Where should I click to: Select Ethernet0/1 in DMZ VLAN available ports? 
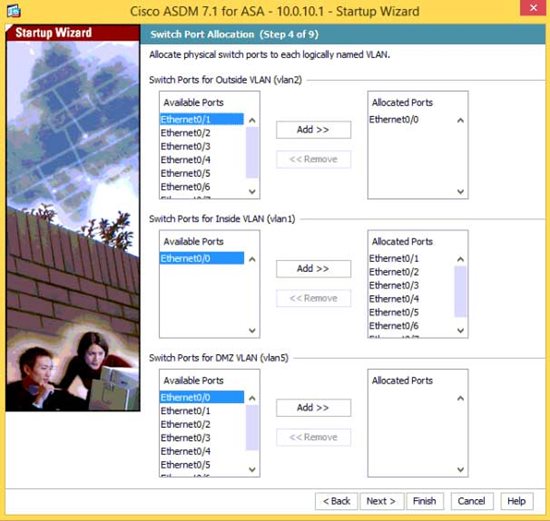tap(202, 411)
